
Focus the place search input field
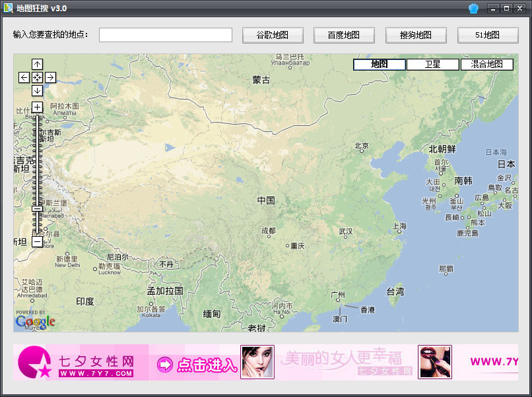(x=166, y=35)
